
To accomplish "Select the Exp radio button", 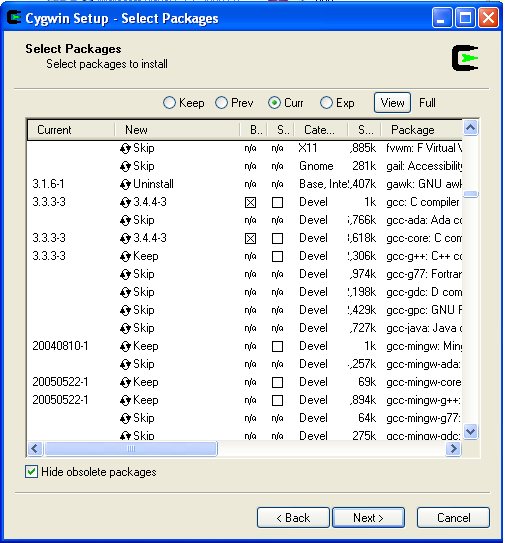I will click(326, 103).
